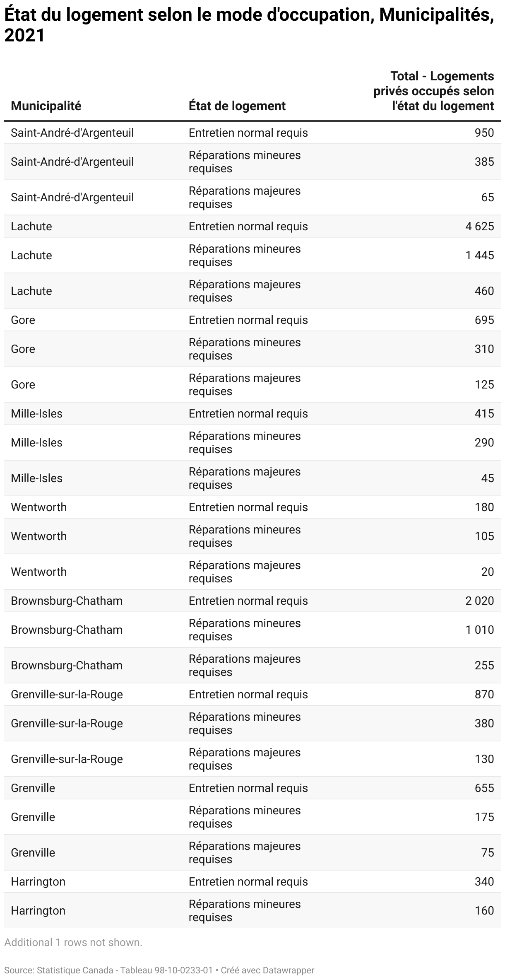The height and width of the screenshot is (980, 505).
Task: Click Wentworth value 20
Action: pyautogui.click(x=488, y=572)
